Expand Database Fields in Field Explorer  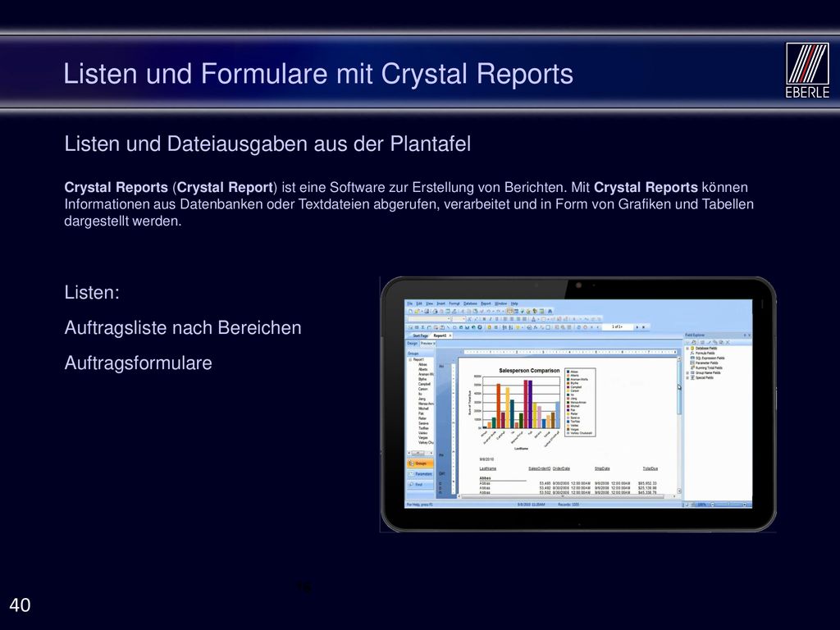click(687, 348)
